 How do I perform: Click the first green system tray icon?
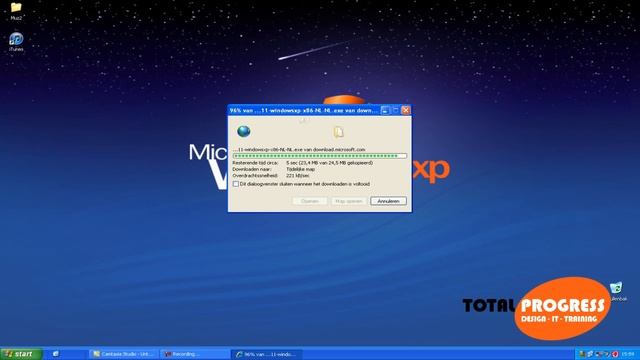pyautogui.click(x=583, y=354)
